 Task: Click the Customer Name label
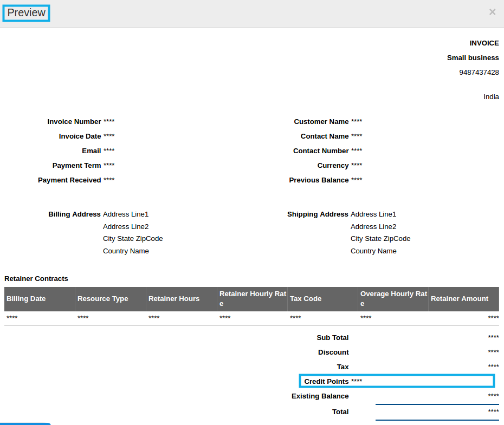pyautogui.click(x=321, y=122)
